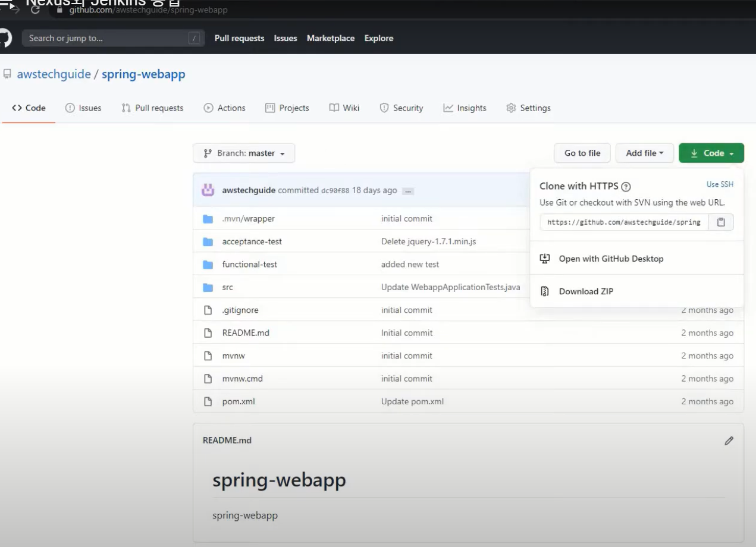756x547 pixels.
Task: Open the Code tab
Action: (x=29, y=108)
